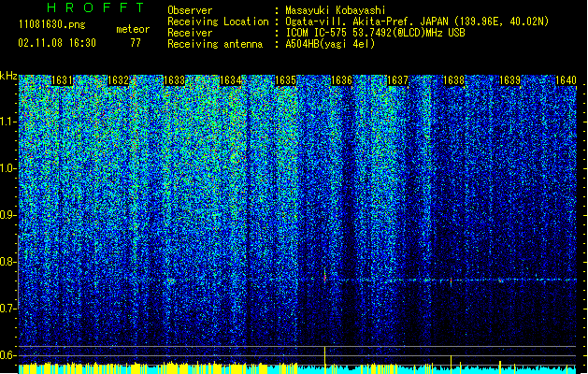Click the HROFFT title text
This screenshot has width=588, height=374.
click(x=96, y=7)
